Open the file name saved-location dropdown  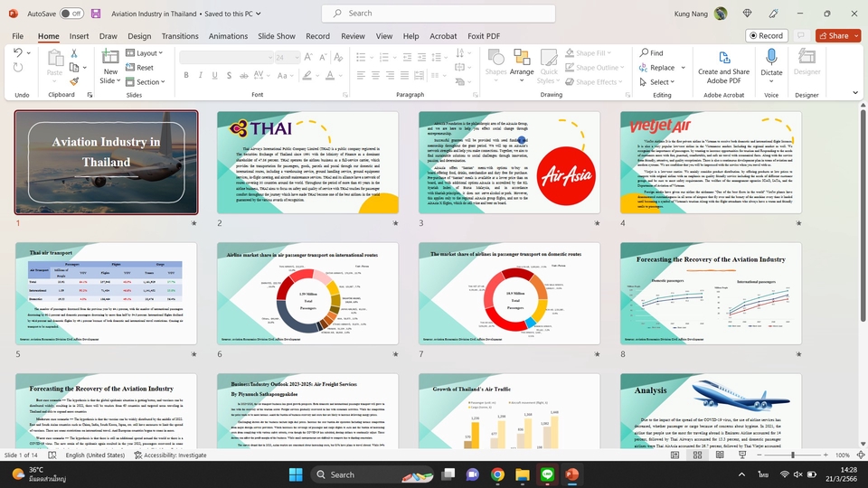[259, 14]
